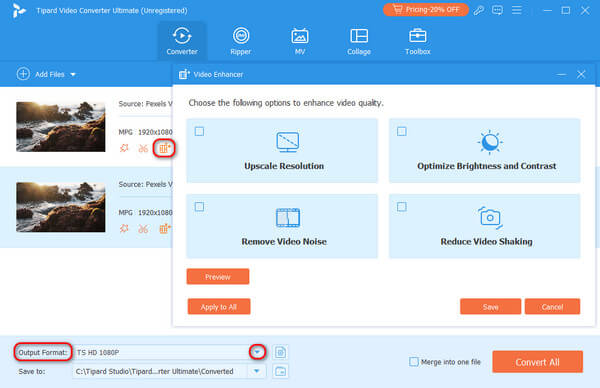Screen dimensions: 600x388
Task: Select the second video thumbnail
Action: coord(60,207)
